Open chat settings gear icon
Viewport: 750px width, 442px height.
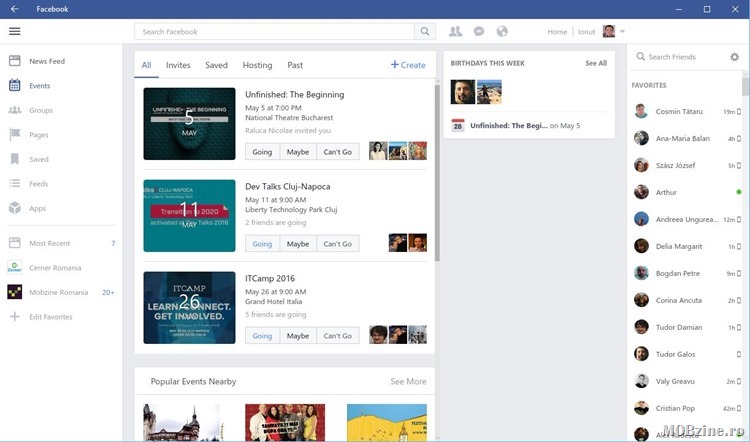click(734, 57)
